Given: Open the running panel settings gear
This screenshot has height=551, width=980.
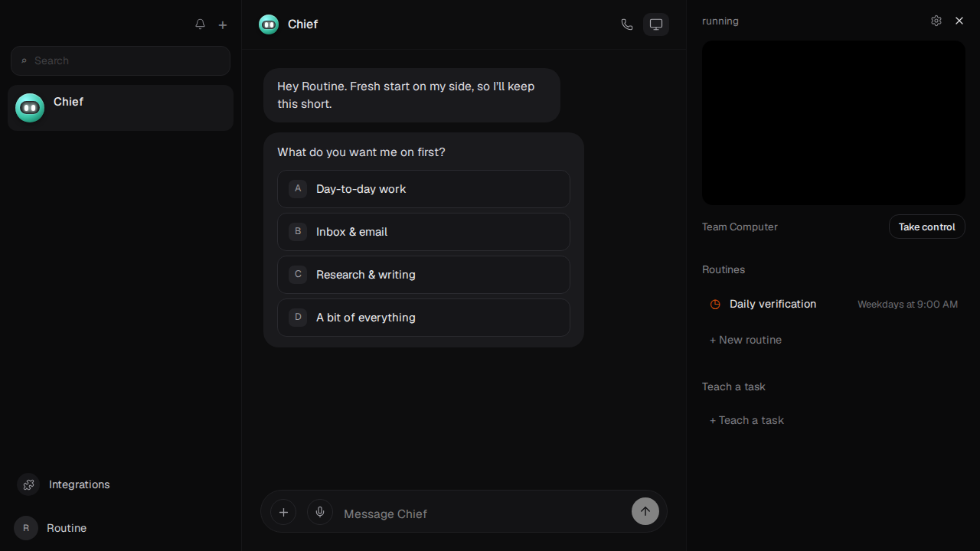Looking at the screenshot, I should point(936,21).
